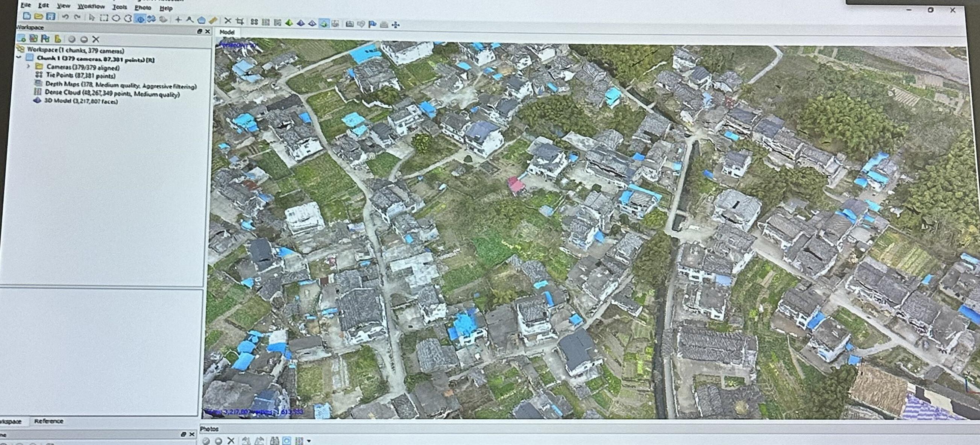Toggle the textured model view mode
The width and height of the screenshot is (980, 445).
324,24
